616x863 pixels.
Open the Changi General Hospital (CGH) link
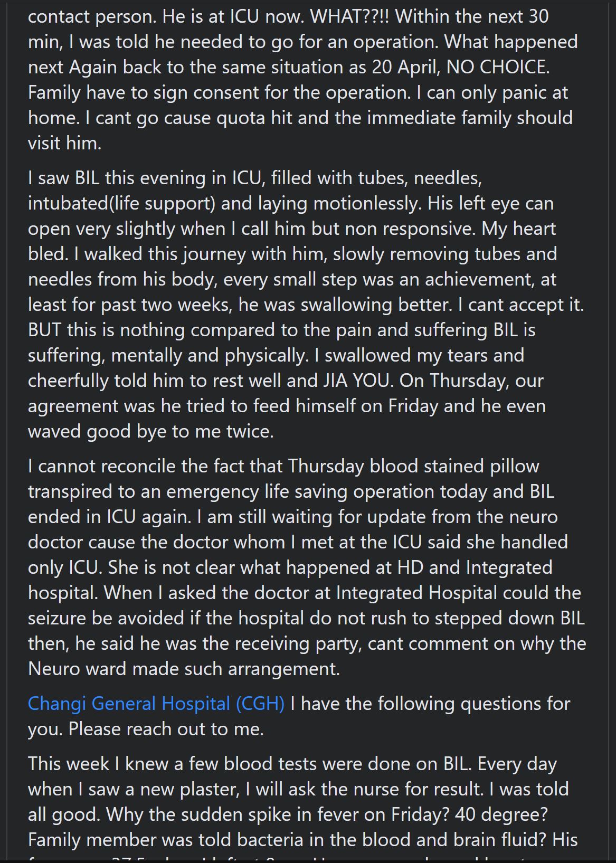156,704
